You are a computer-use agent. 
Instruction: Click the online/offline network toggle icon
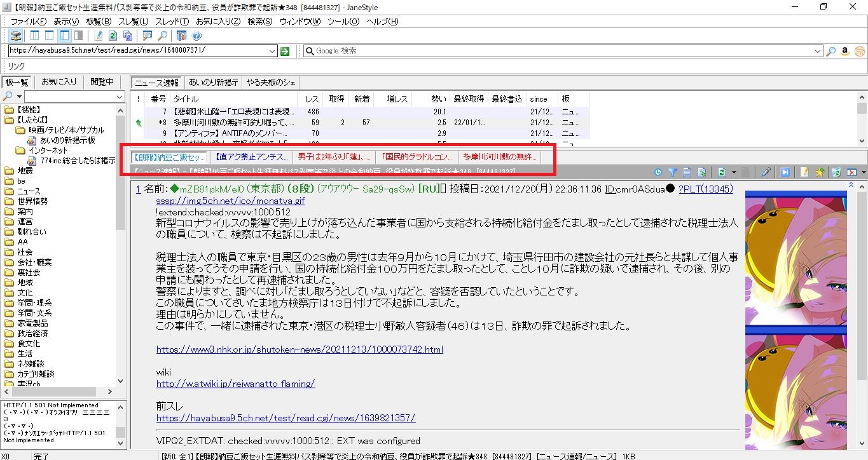coord(15,36)
